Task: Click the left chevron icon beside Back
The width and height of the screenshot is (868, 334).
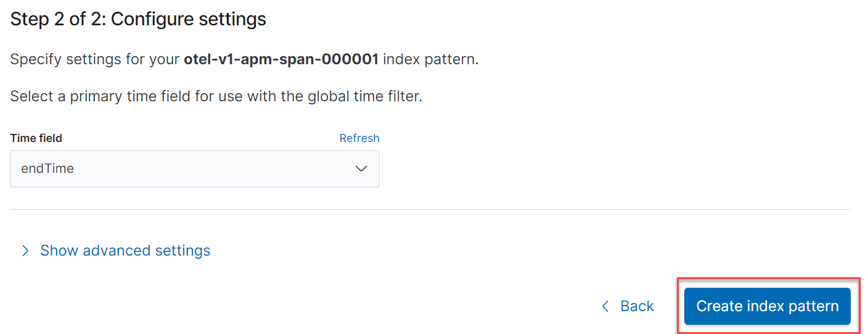Action: click(x=605, y=306)
